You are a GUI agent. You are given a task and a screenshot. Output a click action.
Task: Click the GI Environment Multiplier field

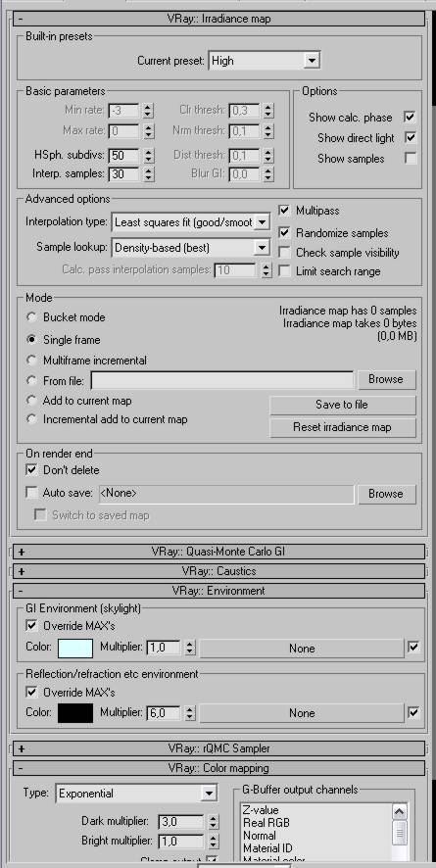(164, 648)
